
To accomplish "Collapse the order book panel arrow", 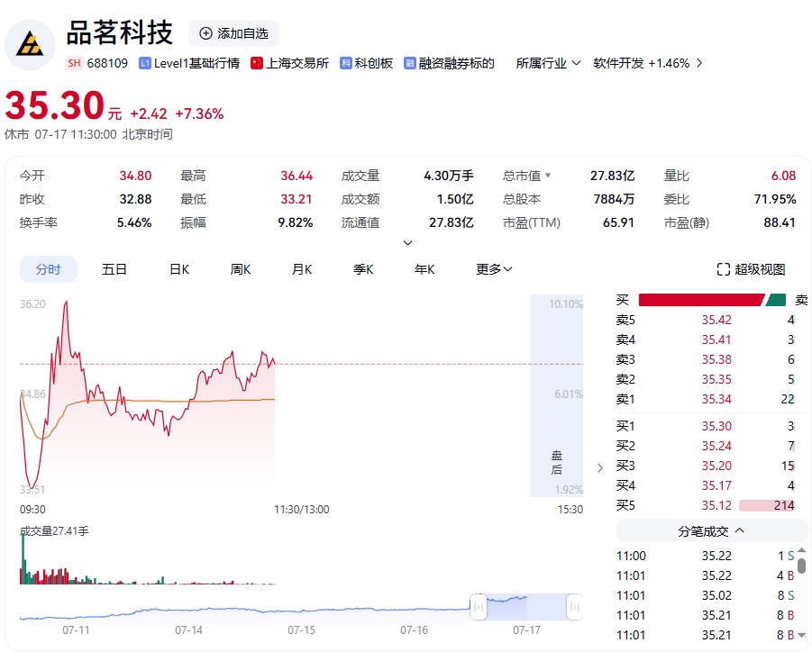I will coord(601,467).
